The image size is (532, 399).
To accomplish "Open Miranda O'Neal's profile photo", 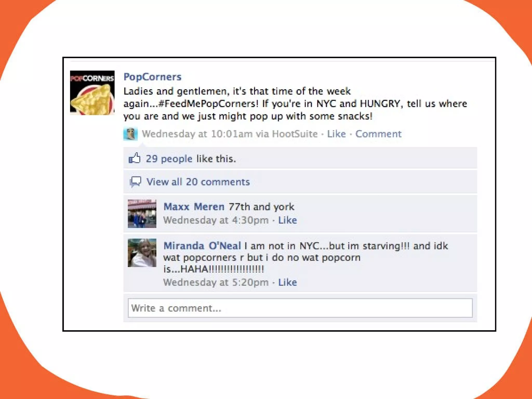I will click(142, 253).
